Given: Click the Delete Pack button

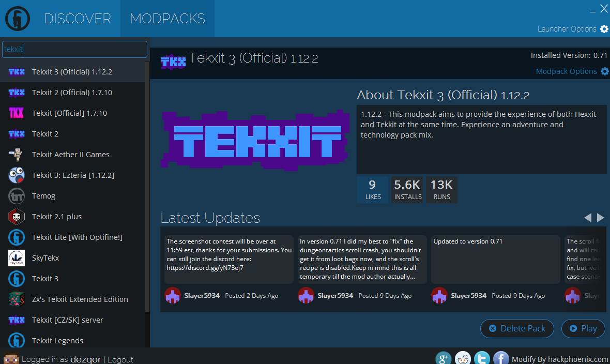Looking at the screenshot, I should pyautogui.click(x=517, y=328).
